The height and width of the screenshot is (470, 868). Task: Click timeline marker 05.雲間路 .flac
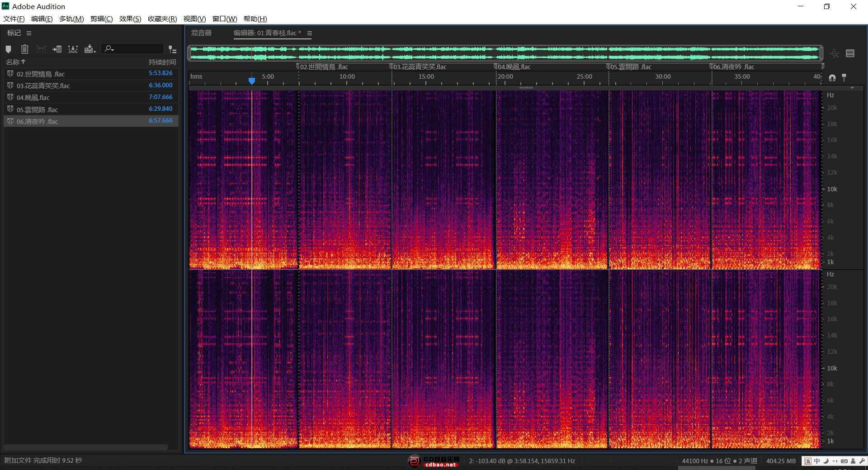pos(630,67)
